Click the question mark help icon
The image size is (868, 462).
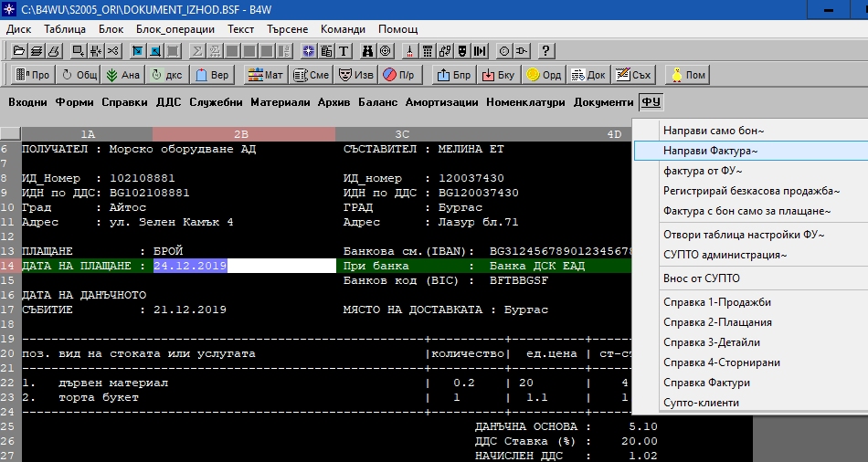tap(545, 51)
